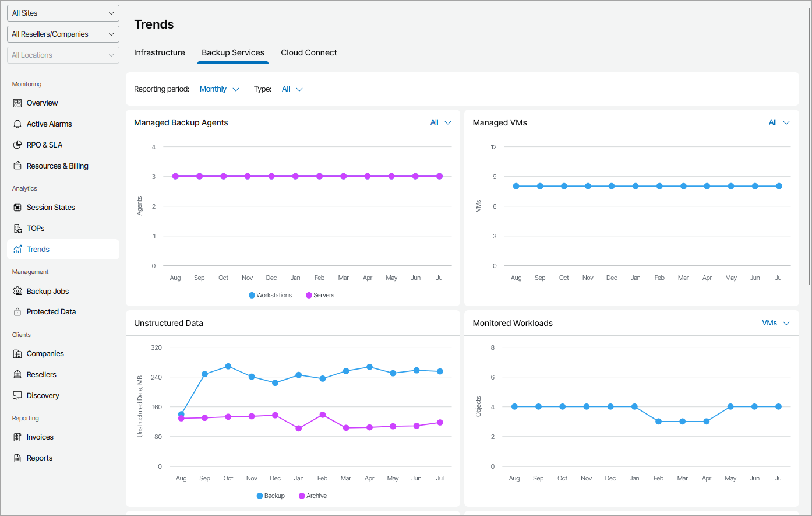Click the Invoices icon
The image size is (812, 516).
coord(17,437)
